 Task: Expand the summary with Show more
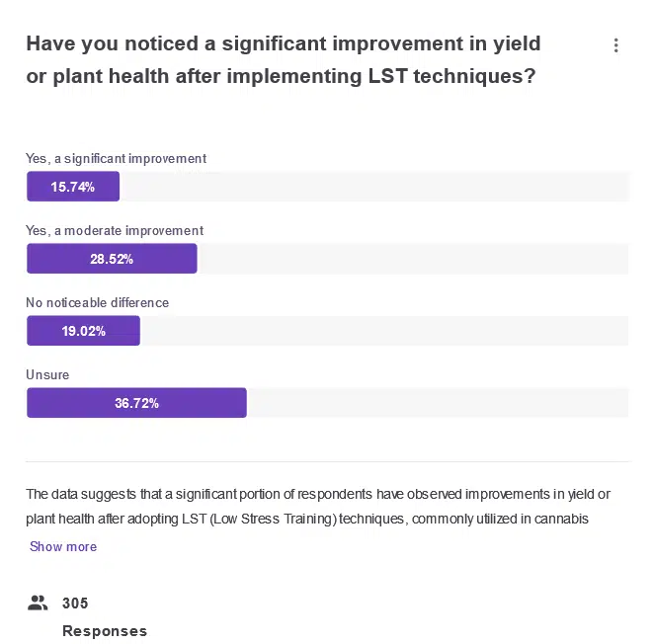click(x=63, y=546)
